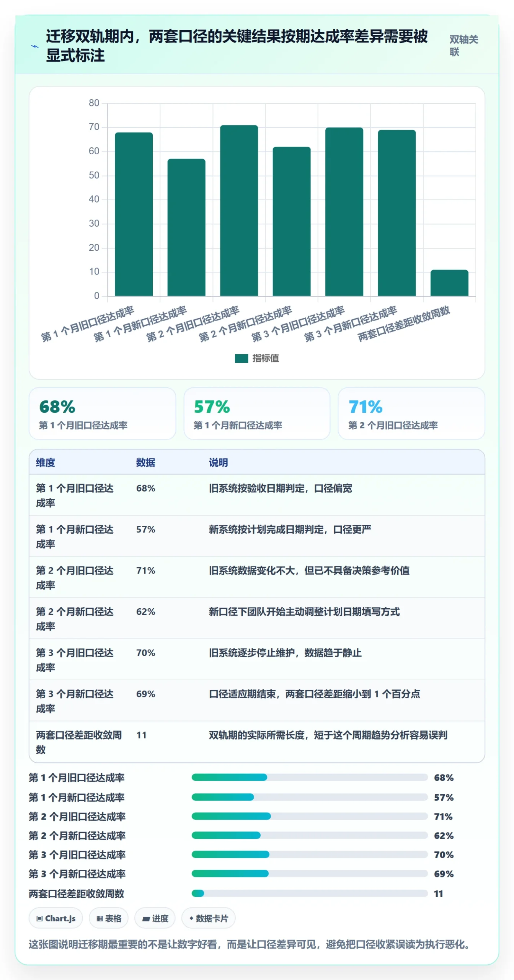This screenshot has width=514, height=980.
Task: Click the footer caption starting with 这张图说明迁移期
Action: coord(249,944)
